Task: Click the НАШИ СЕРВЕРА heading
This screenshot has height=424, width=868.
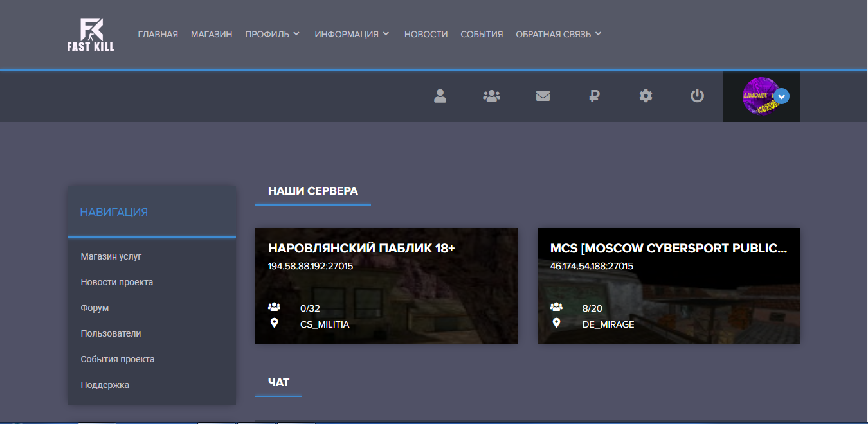Action: coord(313,191)
